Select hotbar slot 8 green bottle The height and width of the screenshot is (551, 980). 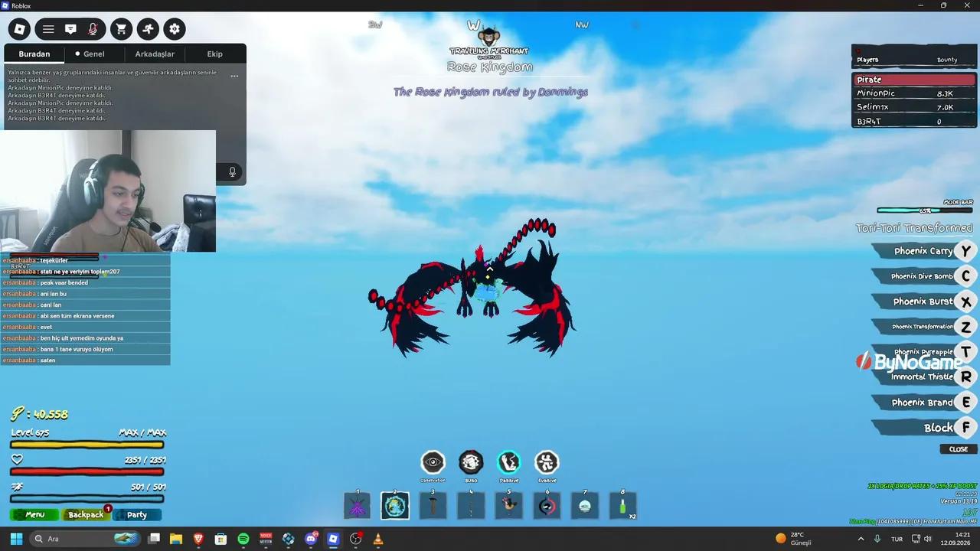point(622,506)
